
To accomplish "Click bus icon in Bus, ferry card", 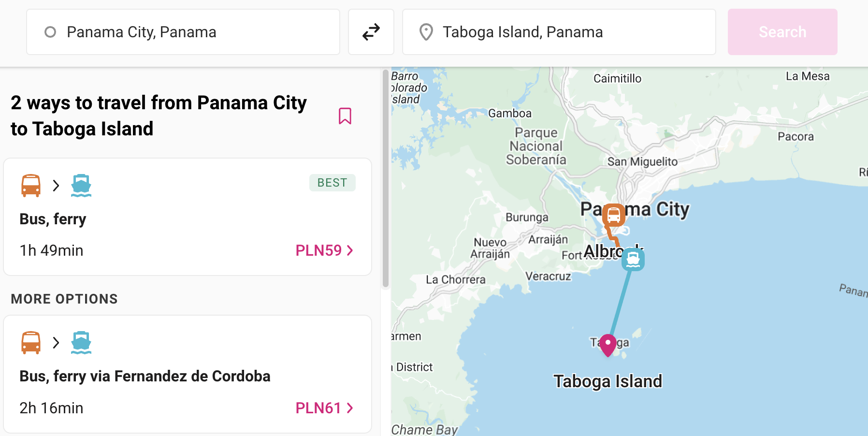I will [31, 186].
